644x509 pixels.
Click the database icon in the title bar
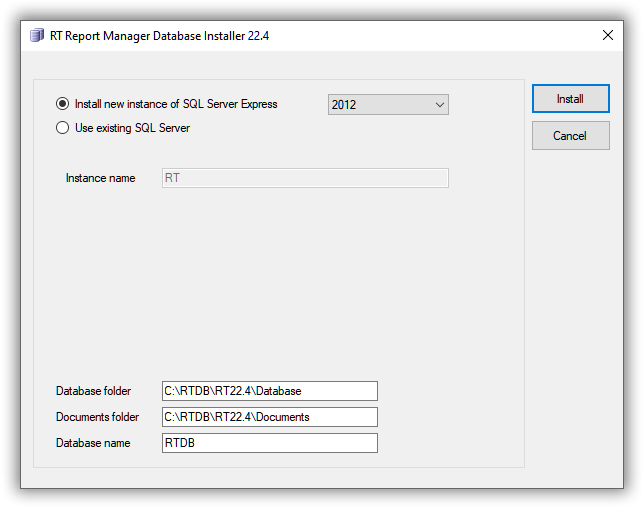tap(37, 35)
